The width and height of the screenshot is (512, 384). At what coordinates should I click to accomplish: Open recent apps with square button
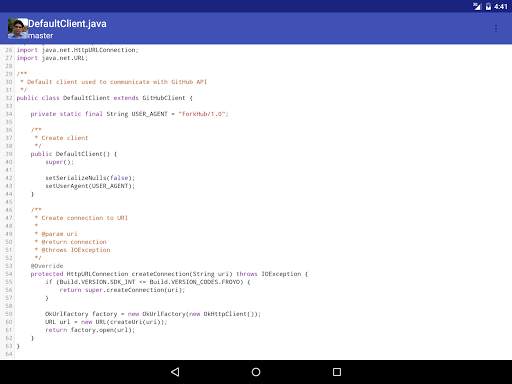click(337, 372)
